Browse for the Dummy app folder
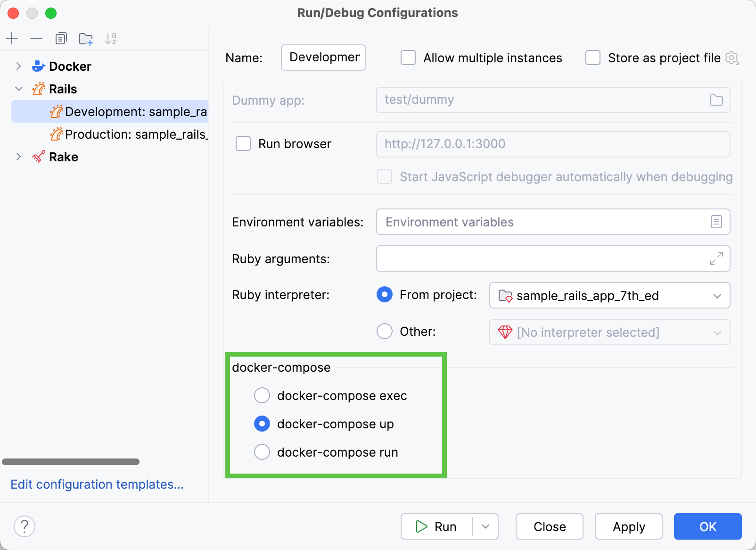 point(716,100)
